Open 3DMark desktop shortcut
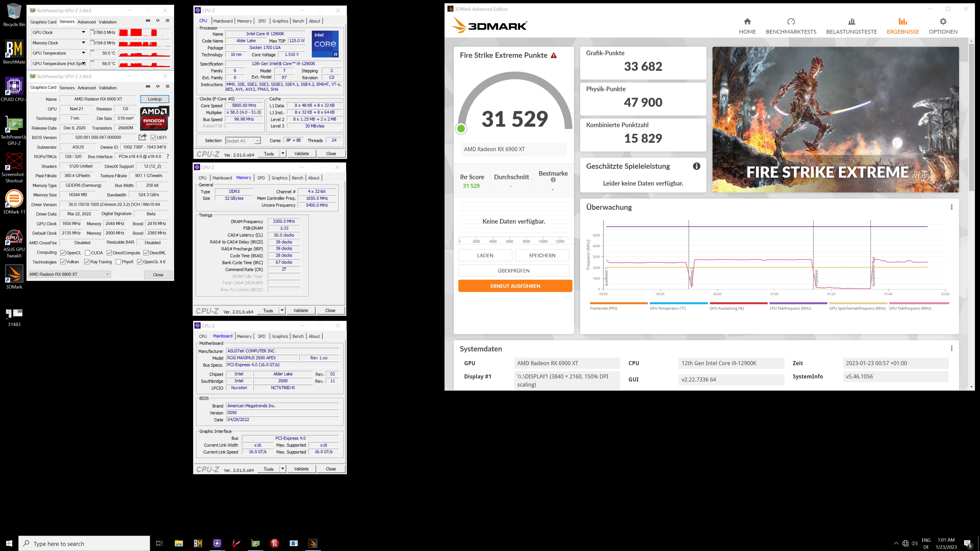Image resolution: width=980 pixels, height=551 pixels. [x=14, y=277]
